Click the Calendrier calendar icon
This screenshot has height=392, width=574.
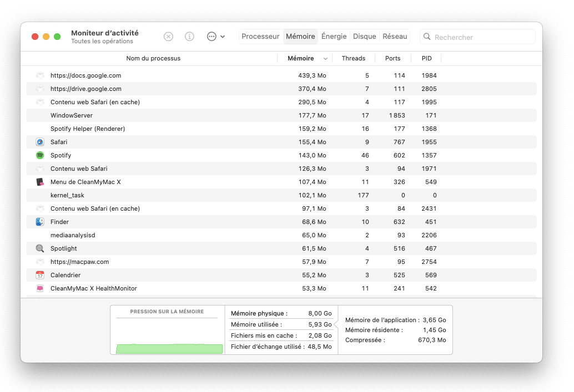[40, 275]
